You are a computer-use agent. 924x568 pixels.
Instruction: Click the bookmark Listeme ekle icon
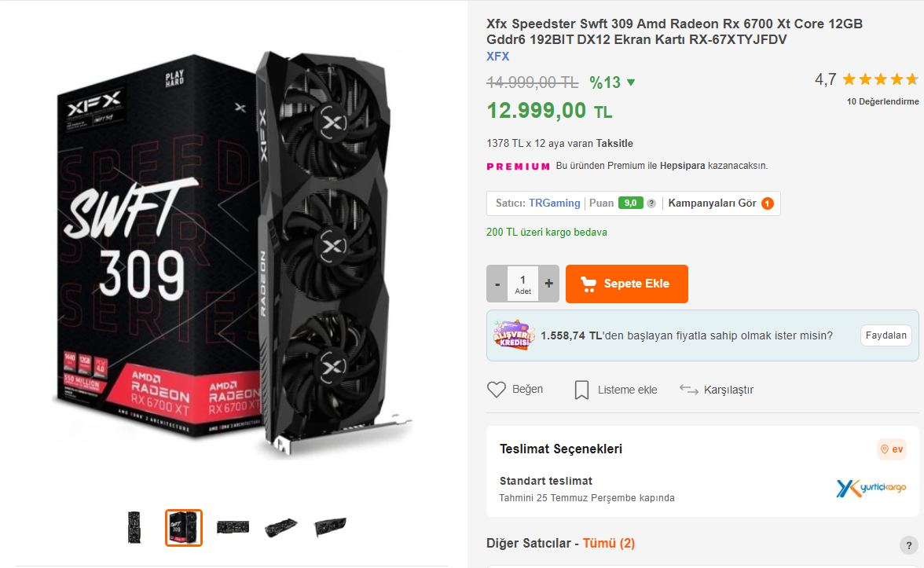tap(581, 390)
